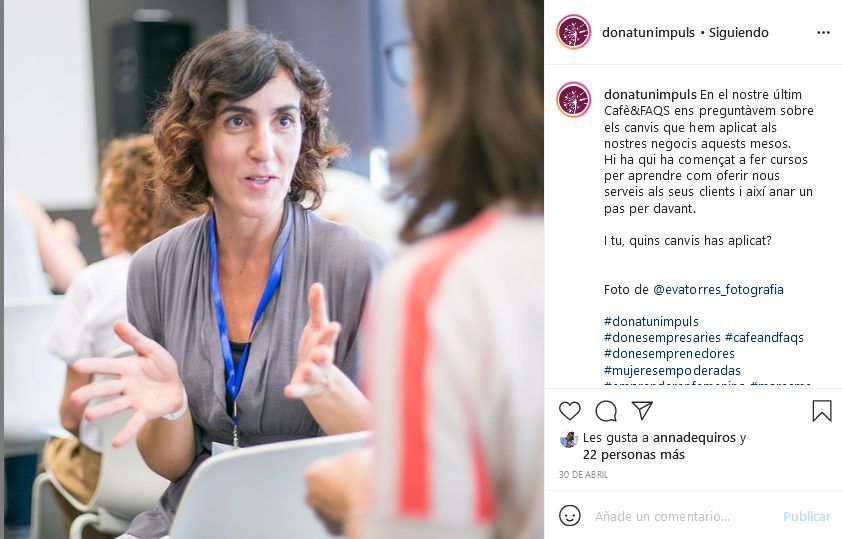Open hashtag #cafeandfaqs
Image resolution: width=842 pixels, height=539 pixels.
764,338
